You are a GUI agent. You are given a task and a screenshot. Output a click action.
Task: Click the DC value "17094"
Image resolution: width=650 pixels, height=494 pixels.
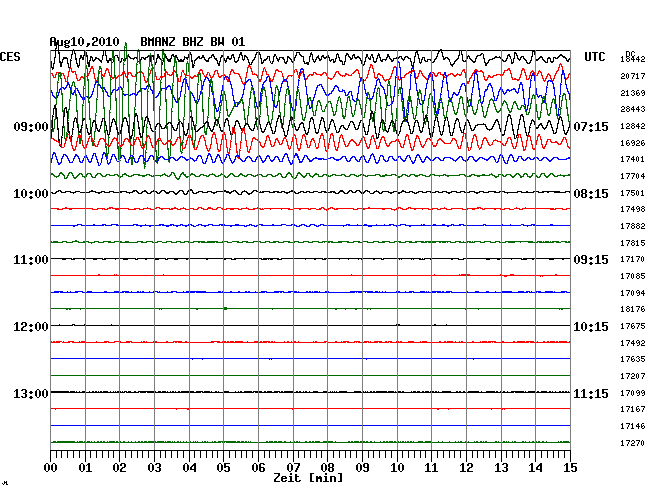click(633, 293)
